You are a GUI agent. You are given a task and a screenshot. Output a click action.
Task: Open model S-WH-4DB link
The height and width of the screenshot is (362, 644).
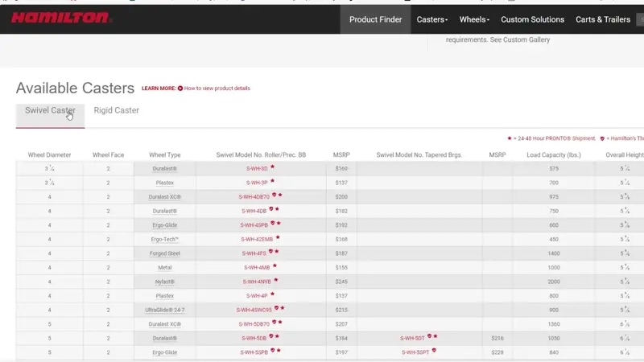[254, 211]
